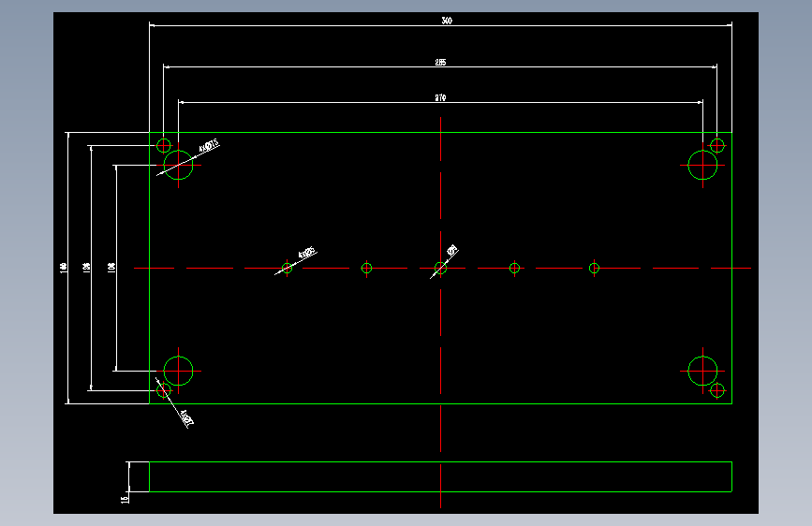The width and height of the screenshot is (812, 526).
Task: Select the '15' thickness dimension text
Action: (125, 499)
